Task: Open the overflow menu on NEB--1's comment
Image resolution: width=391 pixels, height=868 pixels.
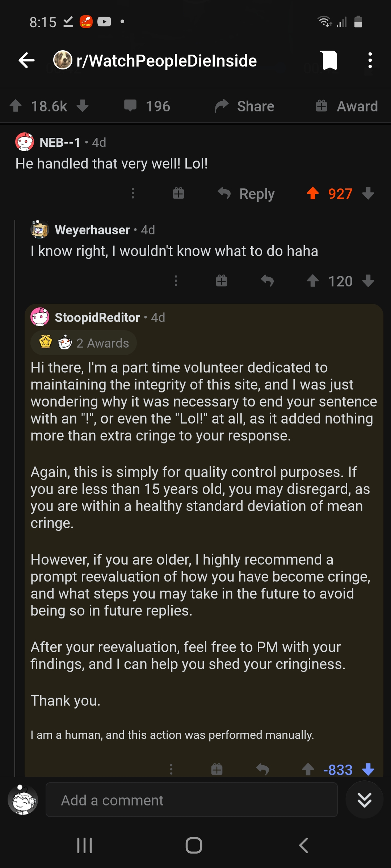Action: point(133,194)
